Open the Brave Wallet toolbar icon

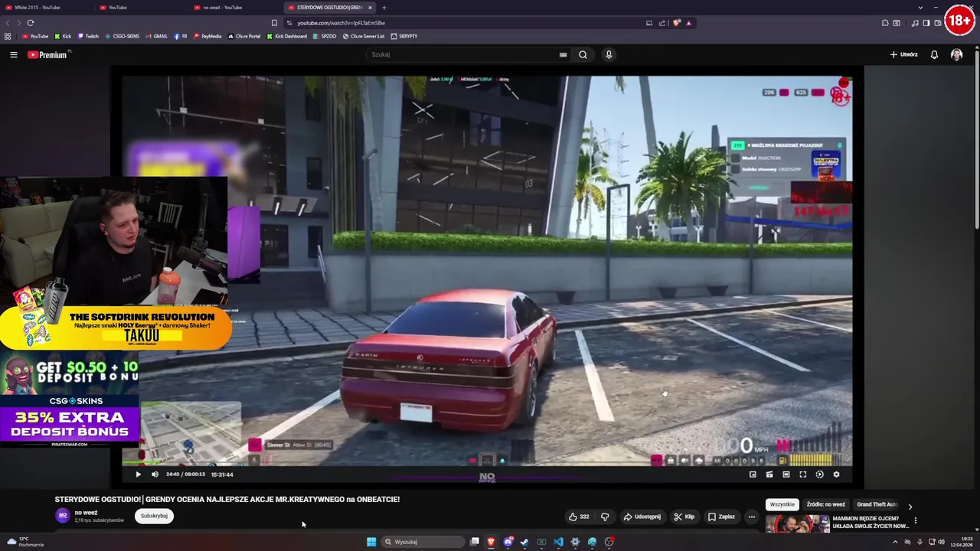[x=938, y=23]
